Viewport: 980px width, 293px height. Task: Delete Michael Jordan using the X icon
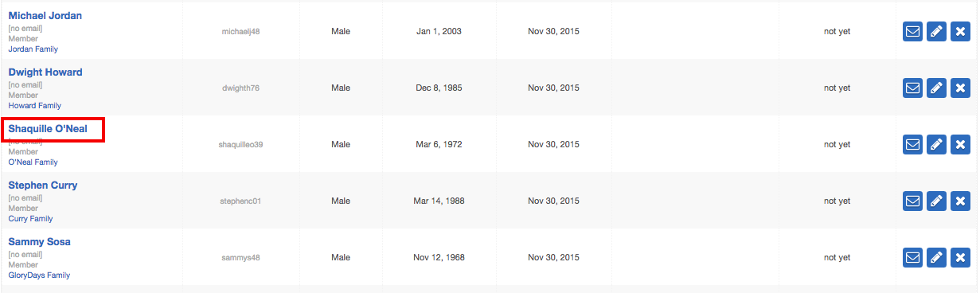coord(960,32)
